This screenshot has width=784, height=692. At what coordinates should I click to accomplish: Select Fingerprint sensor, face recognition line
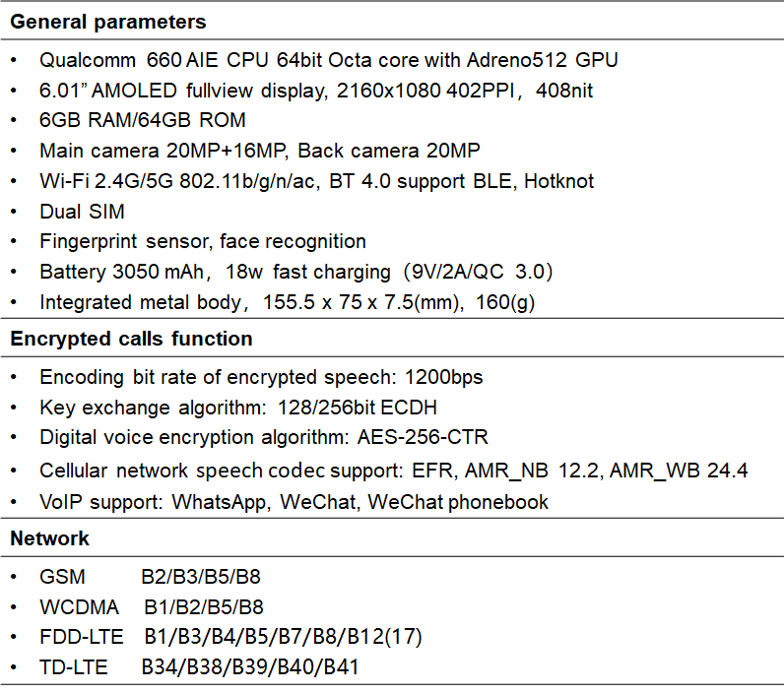point(203,241)
